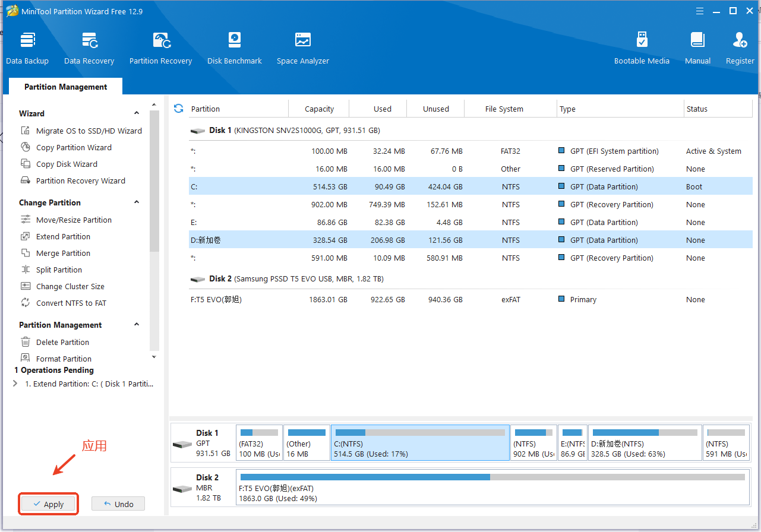Select the Disk 1 KINGSTON header row
Image resolution: width=761 pixels, height=532 pixels.
click(471, 130)
